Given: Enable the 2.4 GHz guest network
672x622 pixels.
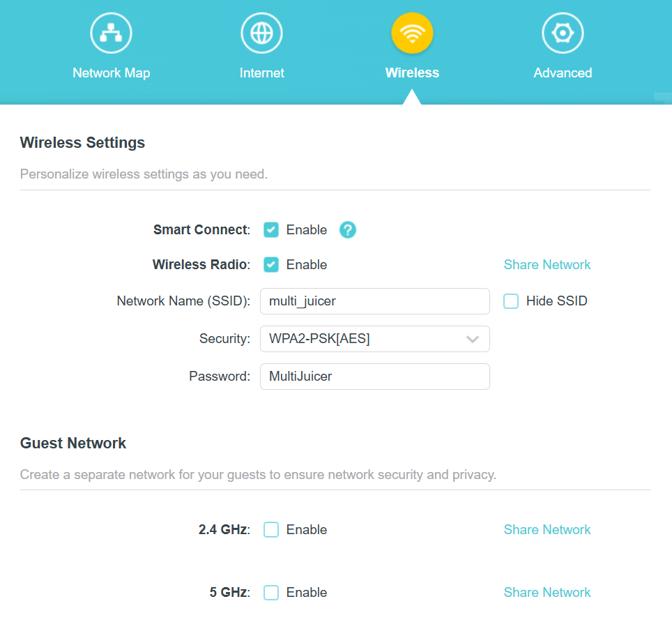Looking at the screenshot, I should pyautogui.click(x=270, y=529).
